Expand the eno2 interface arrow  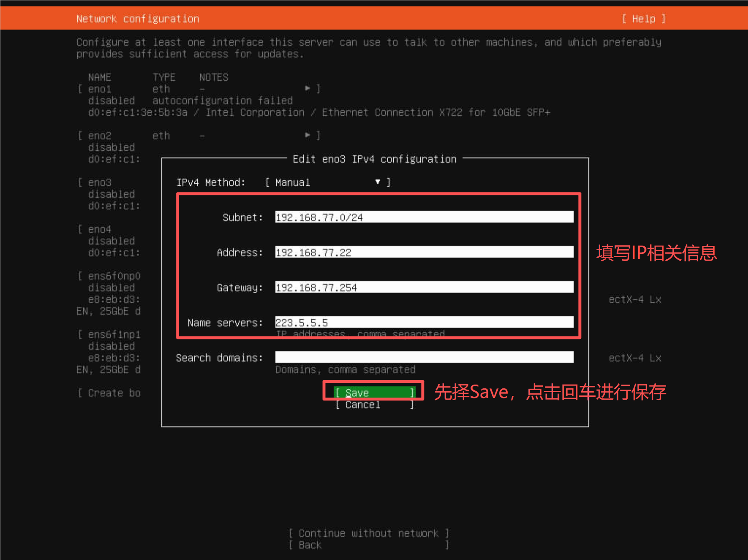(308, 135)
